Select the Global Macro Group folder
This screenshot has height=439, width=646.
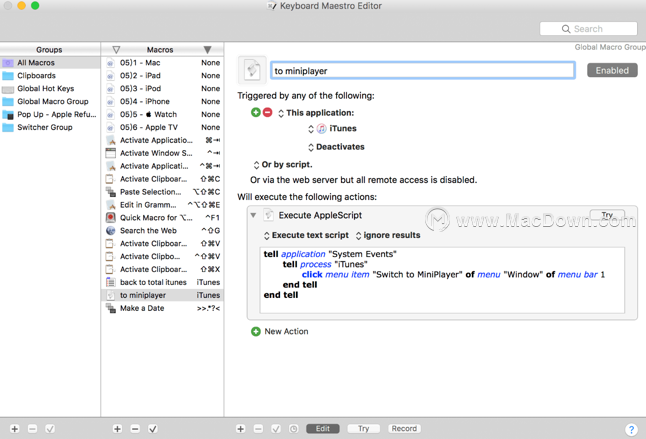click(x=8, y=101)
